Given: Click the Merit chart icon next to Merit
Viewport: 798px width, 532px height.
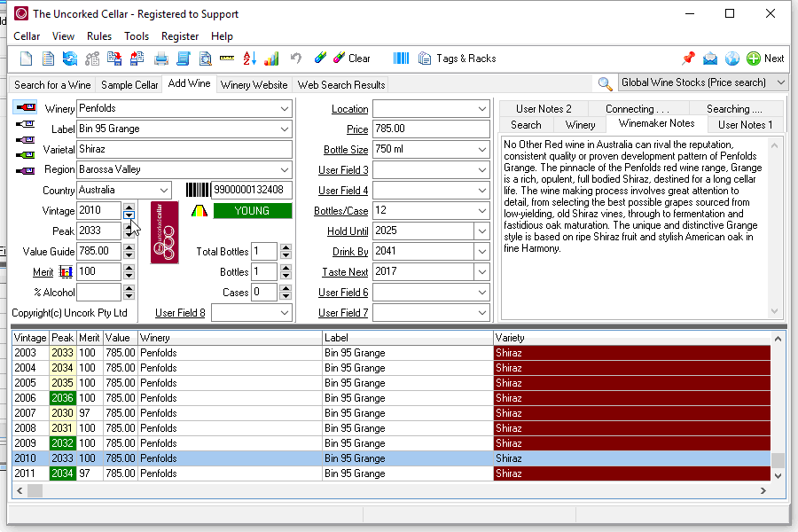Looking at the screenshot, I should (x=65, y=272).
